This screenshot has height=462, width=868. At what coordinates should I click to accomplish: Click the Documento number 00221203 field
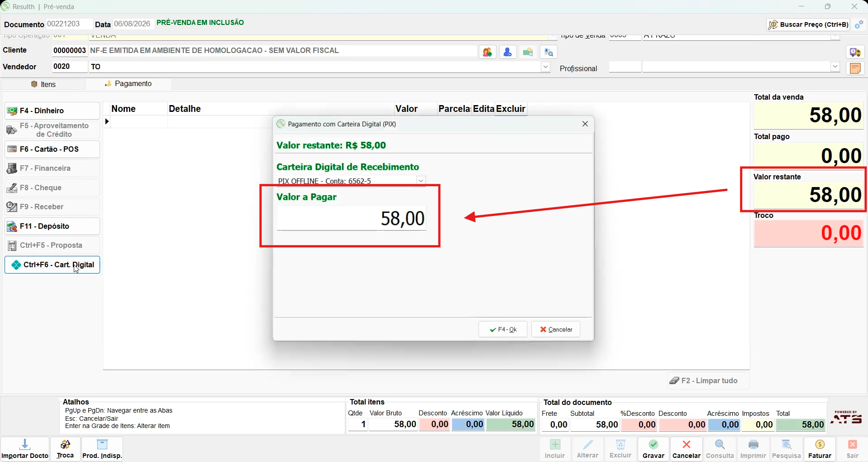point(69,24)
